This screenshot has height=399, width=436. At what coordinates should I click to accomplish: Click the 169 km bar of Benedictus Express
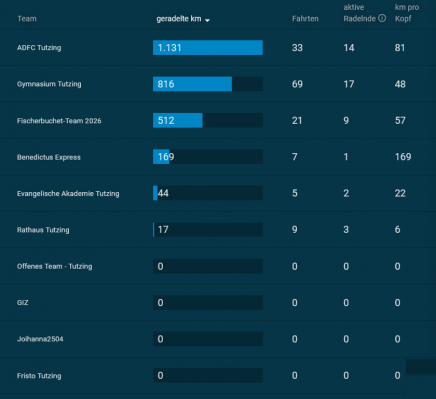point(208,157)
